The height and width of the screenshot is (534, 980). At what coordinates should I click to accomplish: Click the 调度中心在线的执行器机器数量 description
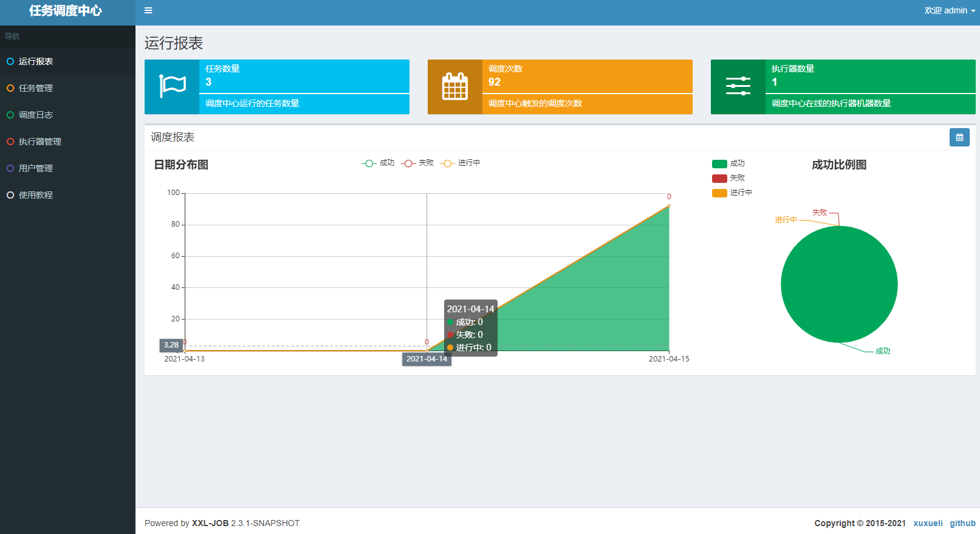831,103
